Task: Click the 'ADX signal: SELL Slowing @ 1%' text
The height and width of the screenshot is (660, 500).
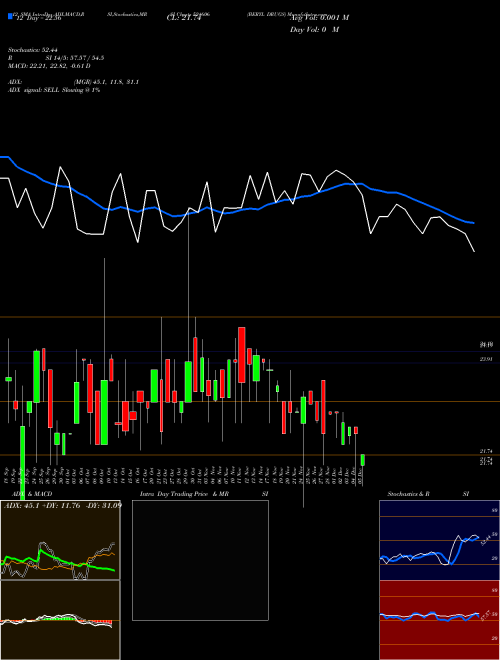Action: [54, 90]
